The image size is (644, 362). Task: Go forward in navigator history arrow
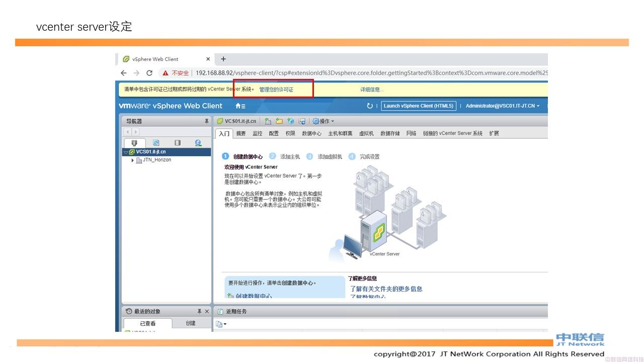(135, 132)
